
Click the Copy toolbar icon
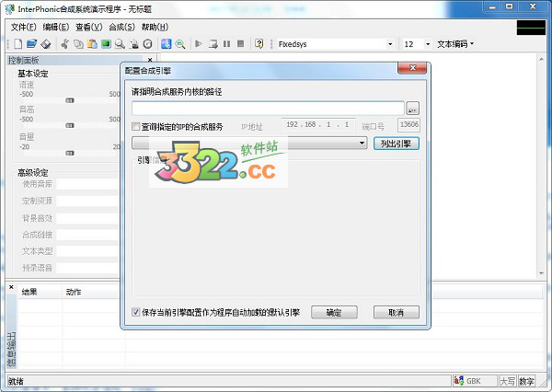tap(78, 44)
